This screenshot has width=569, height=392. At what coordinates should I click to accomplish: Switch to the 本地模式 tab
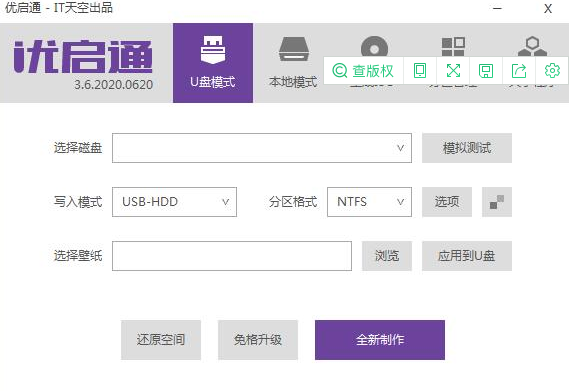pos(293,63)
